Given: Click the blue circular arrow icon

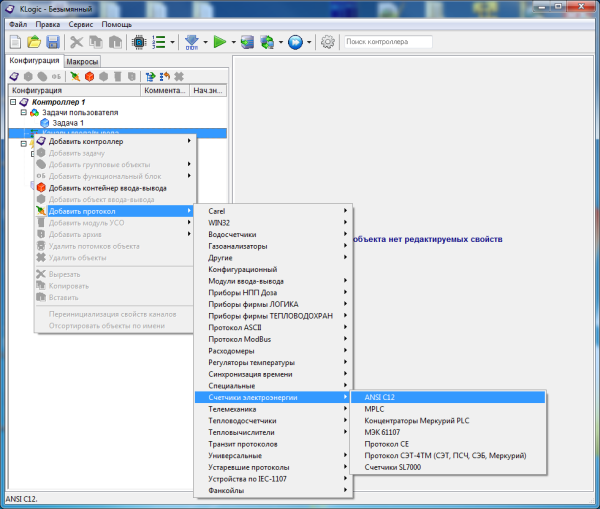Looking at the screenshot, I should (x=295, y=42).
